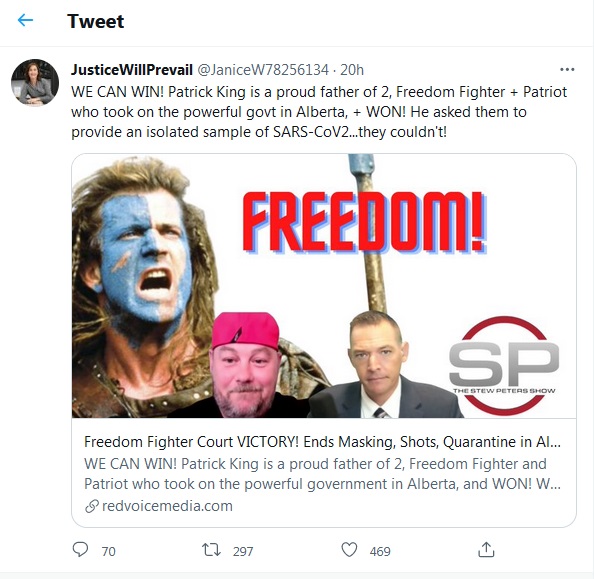
Task: Click the Tweet header title
Action: (95, 21)
